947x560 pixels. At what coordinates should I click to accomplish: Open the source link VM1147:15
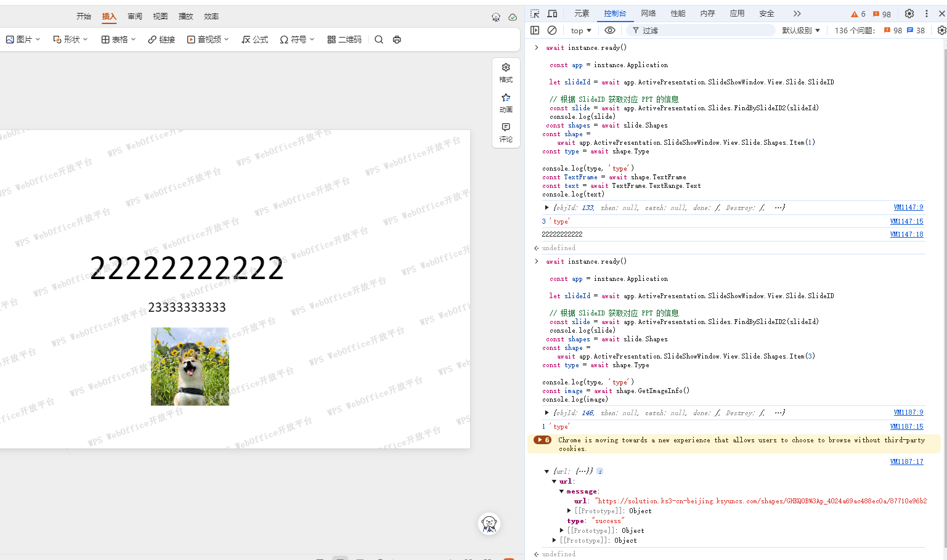click(906, 221)
